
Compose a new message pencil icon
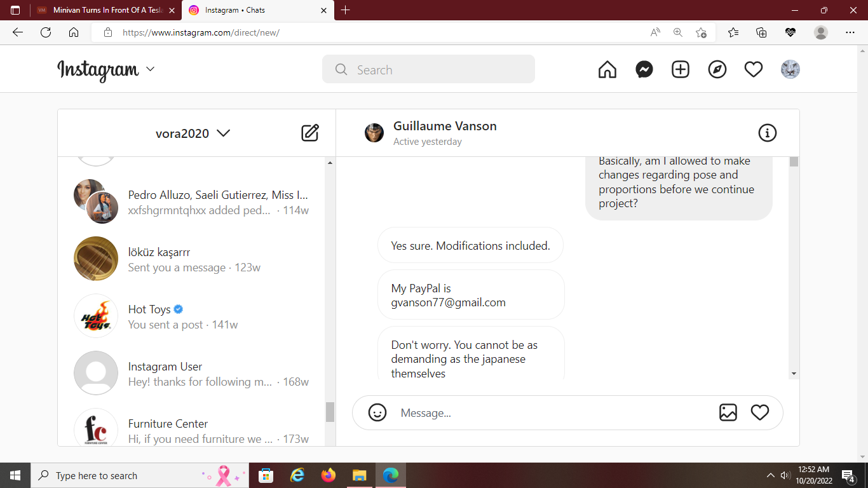(310, 133)
